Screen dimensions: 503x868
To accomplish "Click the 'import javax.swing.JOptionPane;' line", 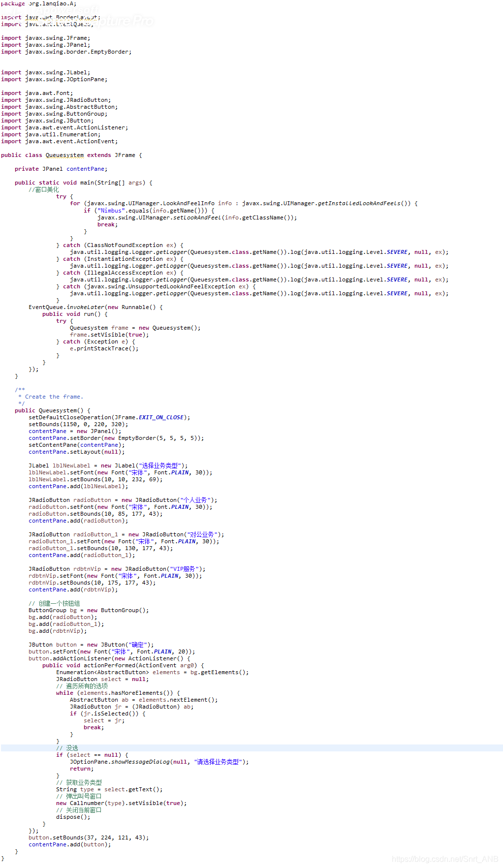I will pyautogui.click(x=54, y=79).
